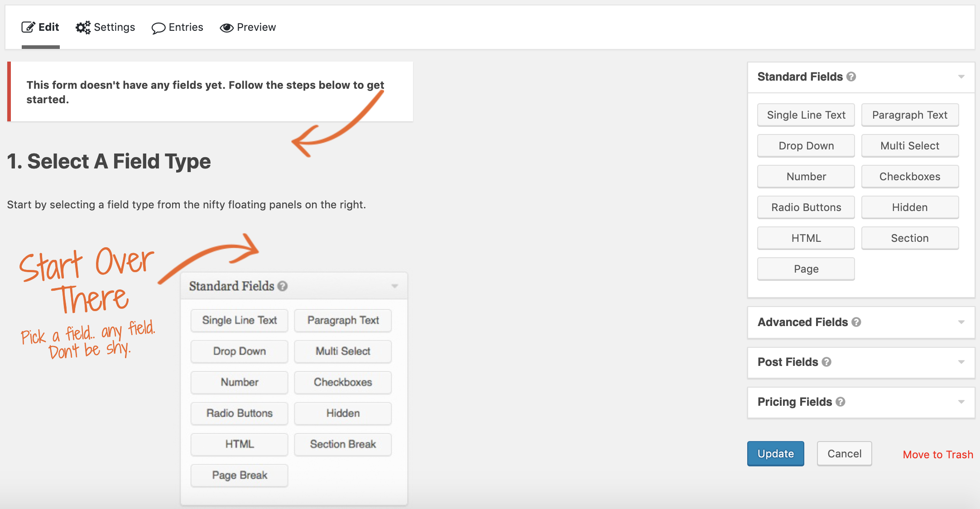Click the Edit pencil icon
The image size is (980, 509).
pos(28,27)
